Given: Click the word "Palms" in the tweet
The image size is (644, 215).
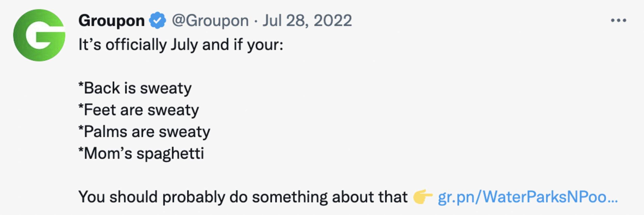Looking at the screenshot, I should tap(106, 132).
